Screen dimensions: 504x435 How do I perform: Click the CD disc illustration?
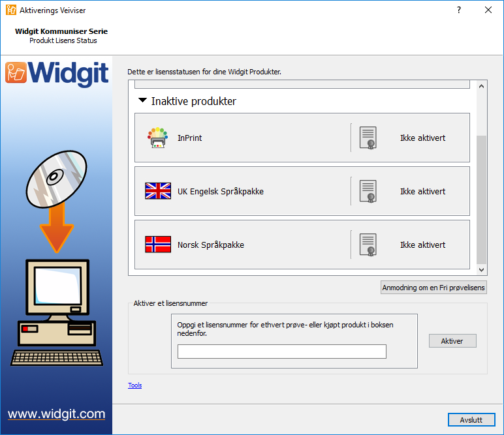(x=56, y=179)
